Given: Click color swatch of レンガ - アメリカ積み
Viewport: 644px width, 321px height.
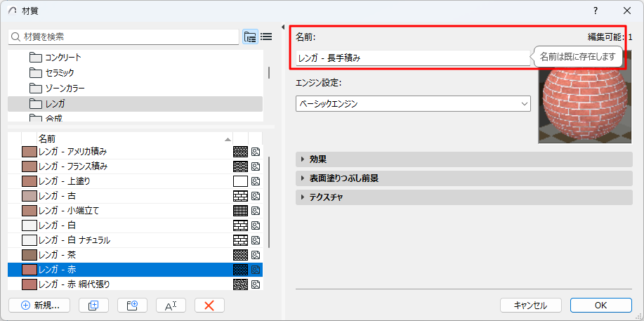Looking at the screenshot, I should (29, 152).
